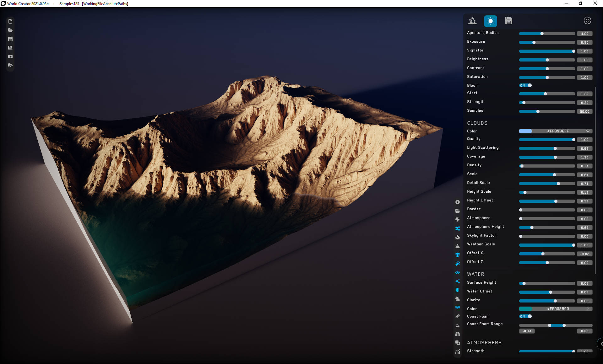Click the Clouds blue color swatch

click(525, 131)
